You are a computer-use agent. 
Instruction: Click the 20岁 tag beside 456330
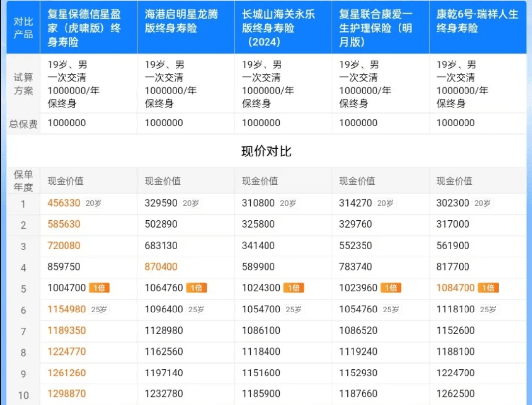click(x=93, y=203)
